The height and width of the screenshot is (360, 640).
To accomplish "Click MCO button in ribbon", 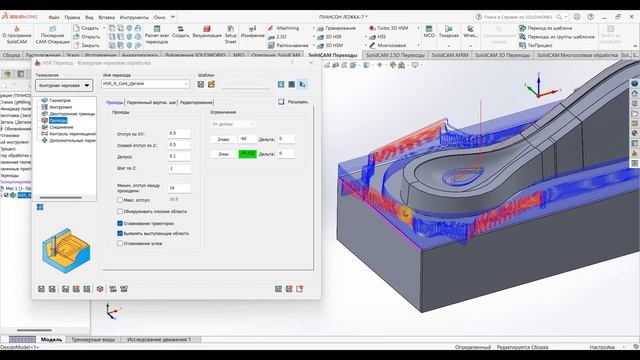I will pos(429,32).
